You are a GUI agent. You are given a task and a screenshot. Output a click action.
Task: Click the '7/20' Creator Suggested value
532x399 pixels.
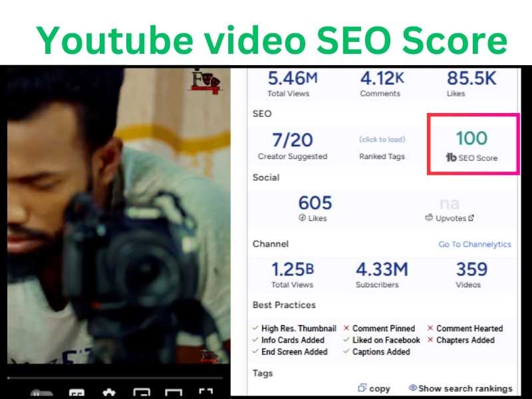(x=293, y=140)
